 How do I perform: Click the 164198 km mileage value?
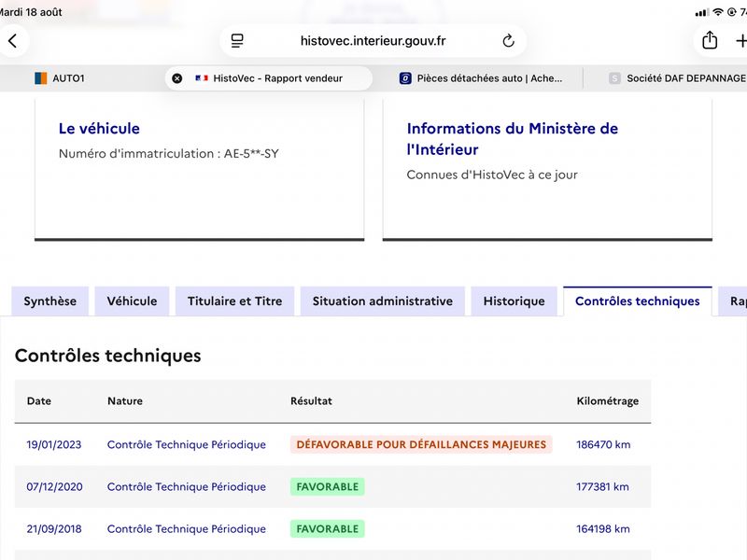tap(603, 528)
